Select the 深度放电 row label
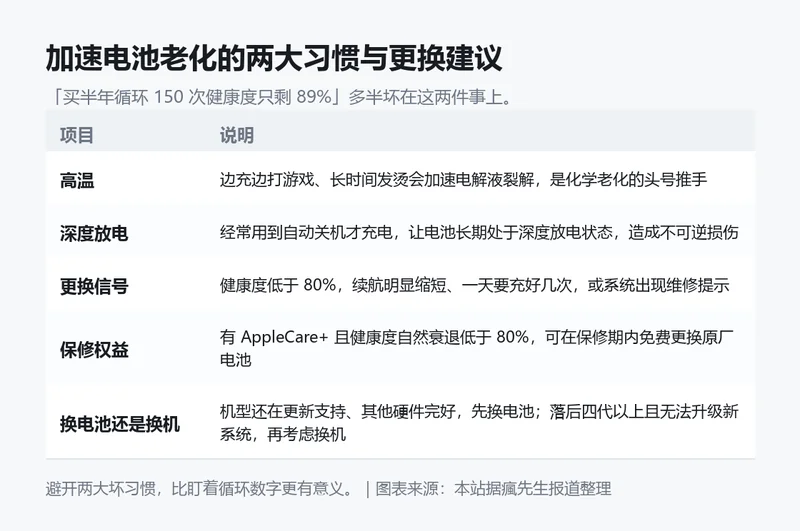The height and width of the screenshot is (531, 800). pos(94,233)
